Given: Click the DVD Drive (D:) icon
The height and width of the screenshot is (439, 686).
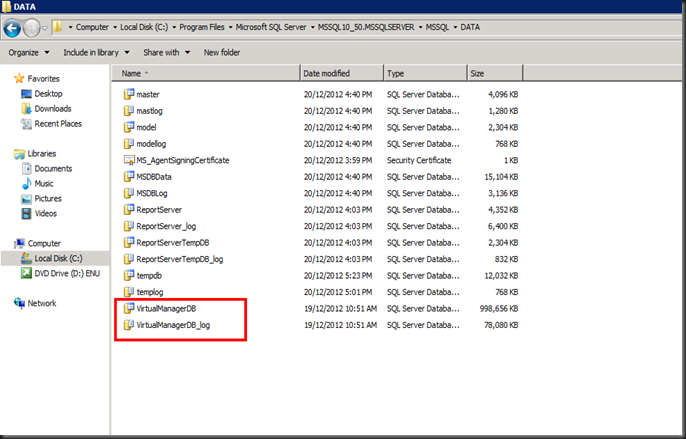Looking at the screenshot, I should [26, 273].
